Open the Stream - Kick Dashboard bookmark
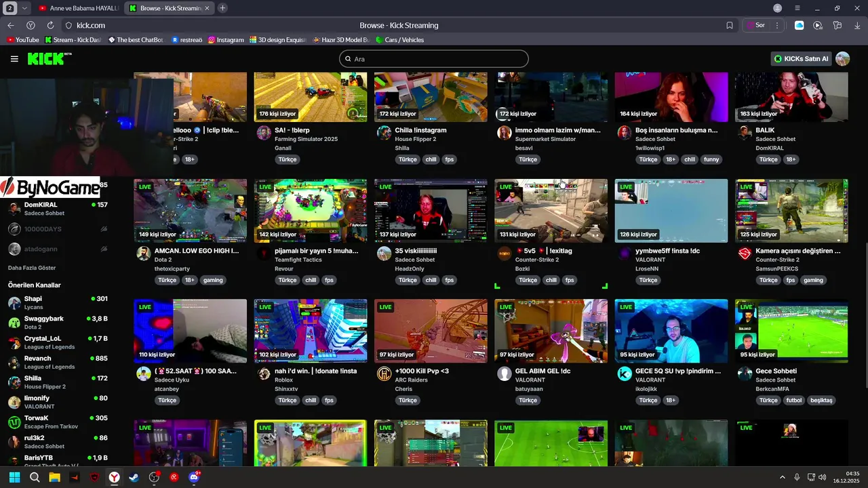 point(72,40)
